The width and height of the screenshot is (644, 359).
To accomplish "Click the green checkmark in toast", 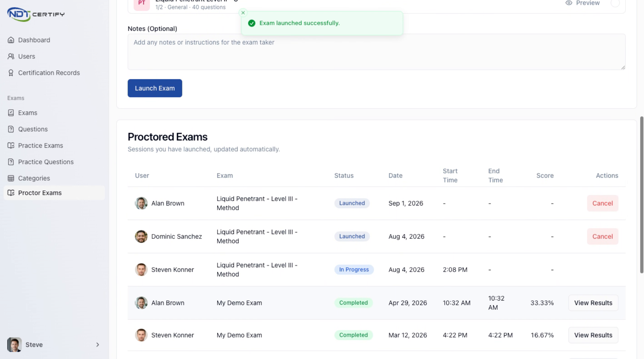I will coord(252,23).
